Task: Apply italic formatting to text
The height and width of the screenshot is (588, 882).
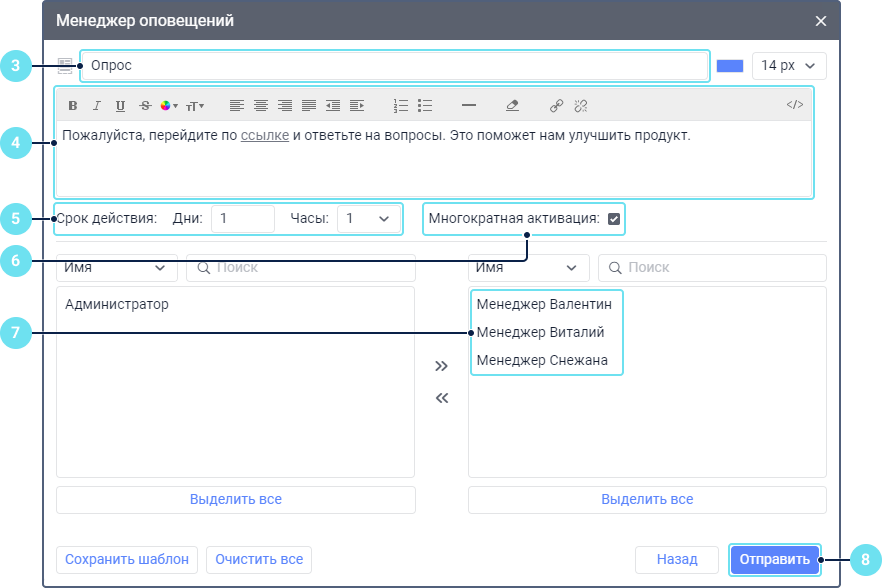Action: (x=97, y=105)
